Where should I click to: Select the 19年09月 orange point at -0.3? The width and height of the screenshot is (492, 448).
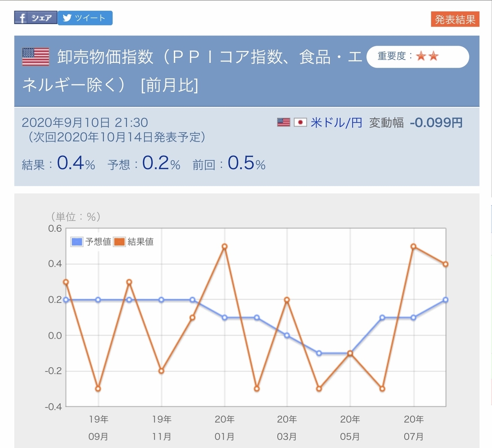[x=98, y=389]
